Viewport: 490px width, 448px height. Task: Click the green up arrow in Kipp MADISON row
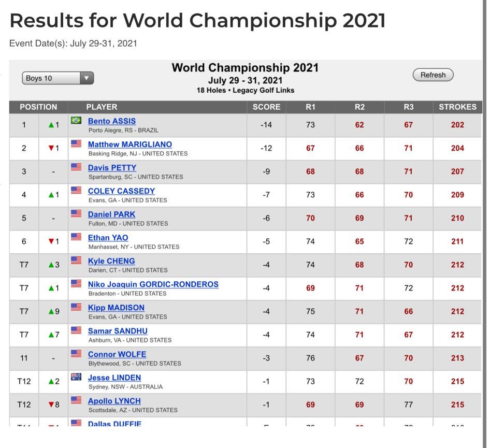(51, 312)
